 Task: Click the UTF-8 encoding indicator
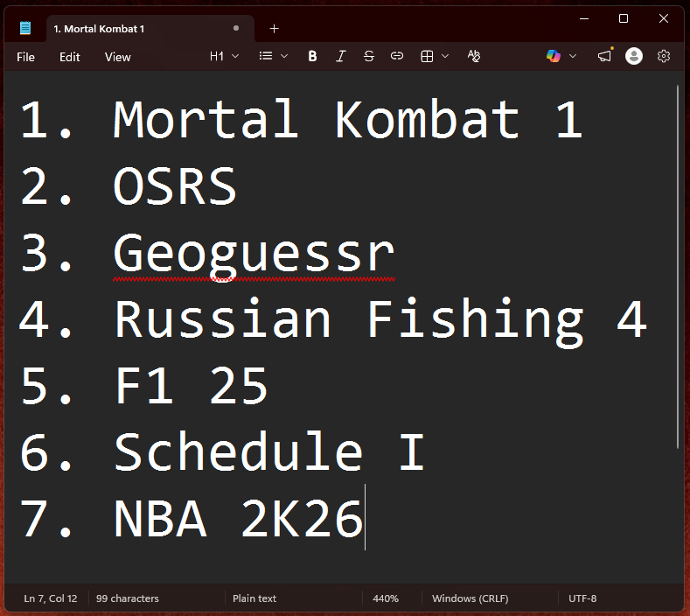click(x=582, y=598)
